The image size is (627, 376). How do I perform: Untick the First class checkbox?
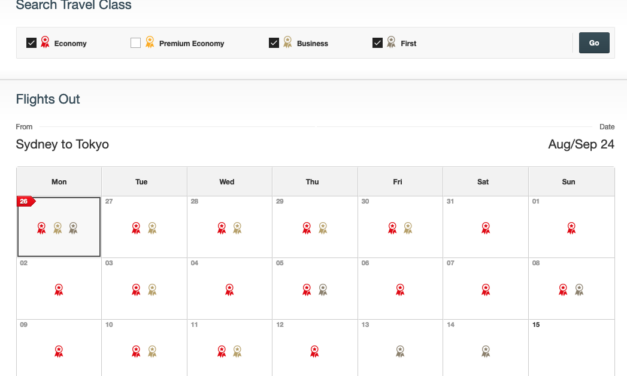[x=377, y=43]
